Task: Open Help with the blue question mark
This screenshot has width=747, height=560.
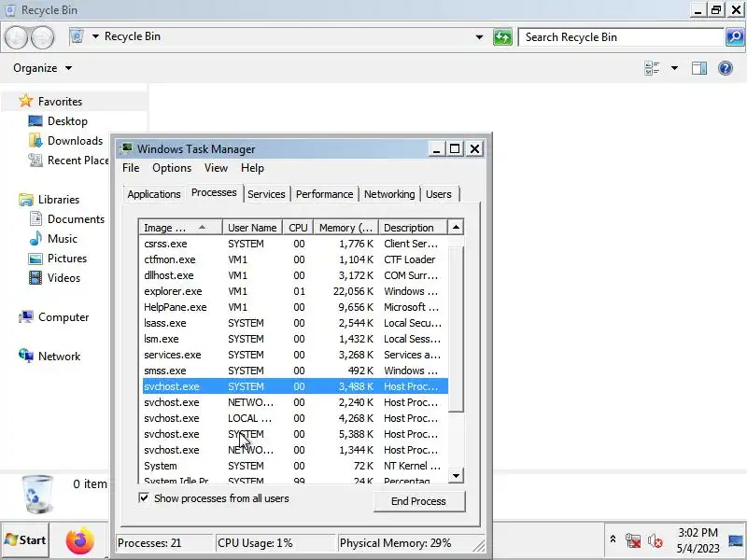Action: point(726,68)
